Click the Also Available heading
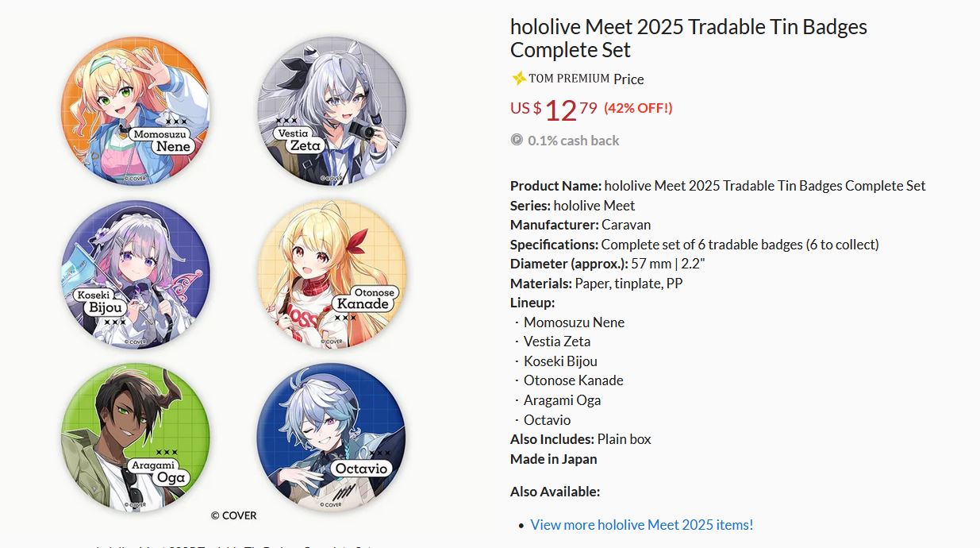980x548 pixels. (555, 492)
